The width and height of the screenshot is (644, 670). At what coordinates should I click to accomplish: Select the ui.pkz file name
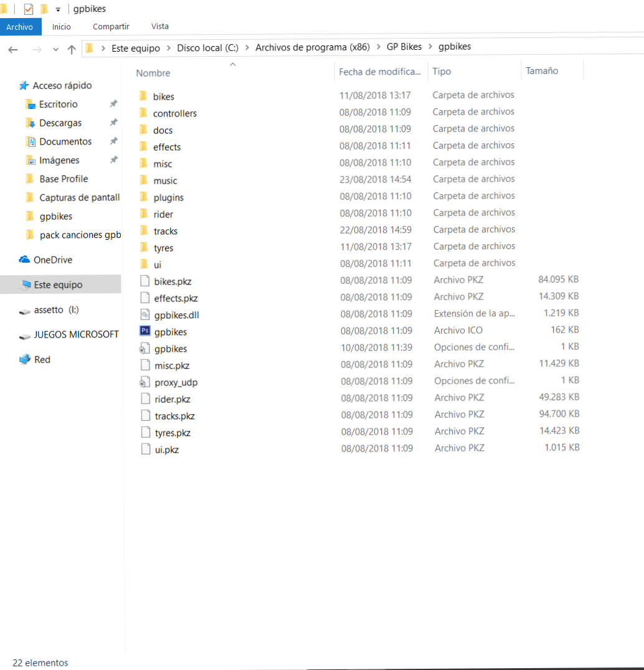point(167,450)
